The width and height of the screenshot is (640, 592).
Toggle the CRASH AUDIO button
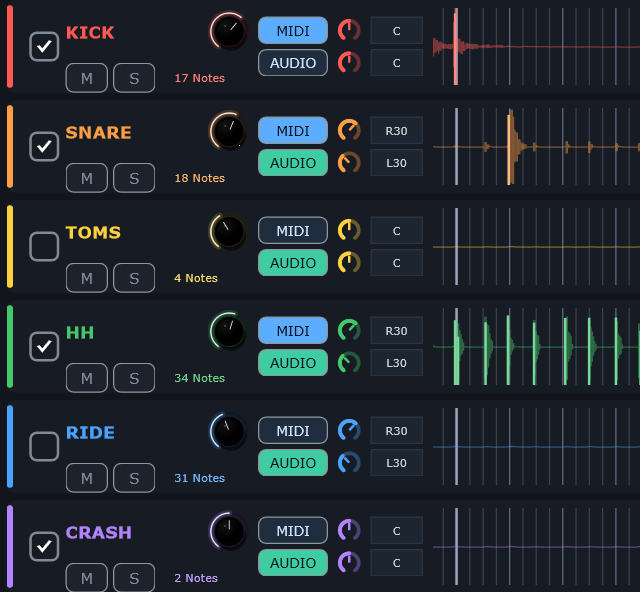[293, 563]
